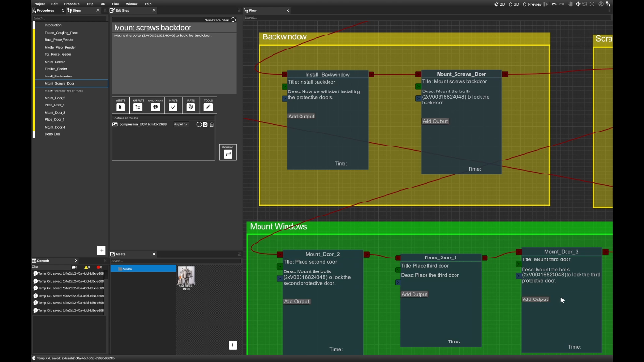This screenshot has height=362, width=644.
Task: Click the checkmark icon button in Edit Step
Action: coord(173,106)
